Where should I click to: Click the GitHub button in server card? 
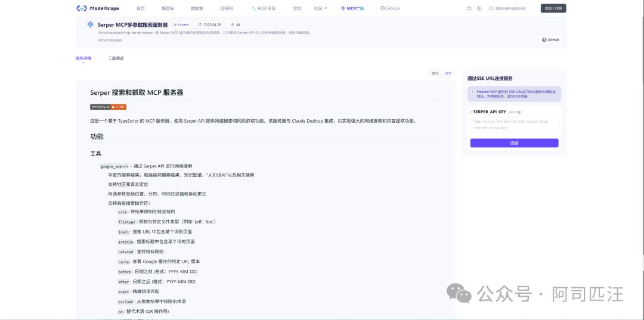550,40
